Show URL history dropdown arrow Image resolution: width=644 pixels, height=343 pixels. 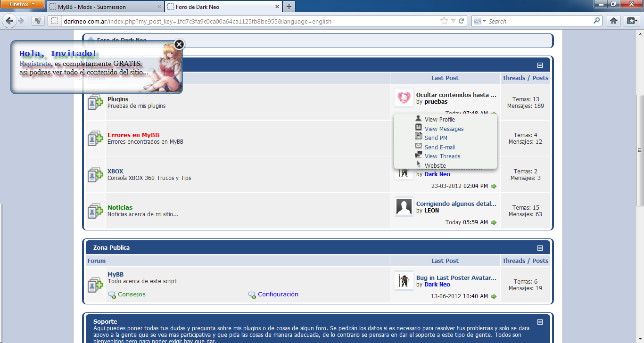[453, 21]
